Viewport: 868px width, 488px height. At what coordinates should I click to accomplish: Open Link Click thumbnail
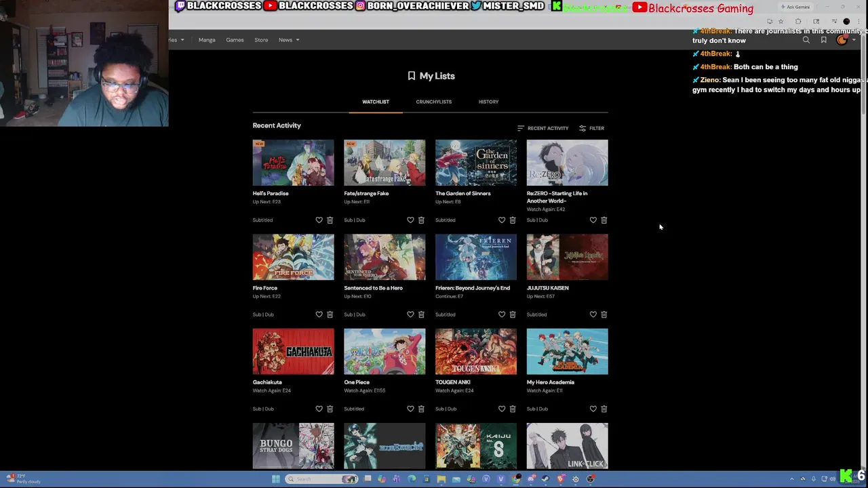[x=568, y=446]
